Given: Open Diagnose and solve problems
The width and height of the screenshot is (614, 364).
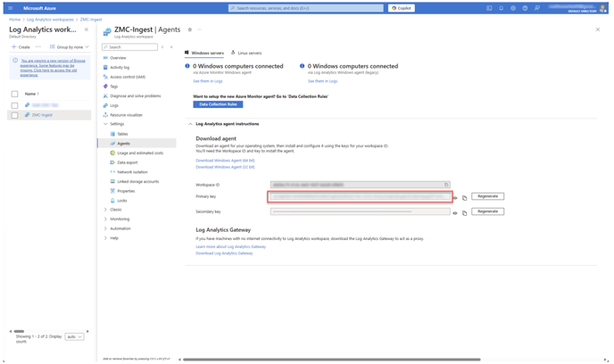Looking at the screenshot, I should pos(135,95).
